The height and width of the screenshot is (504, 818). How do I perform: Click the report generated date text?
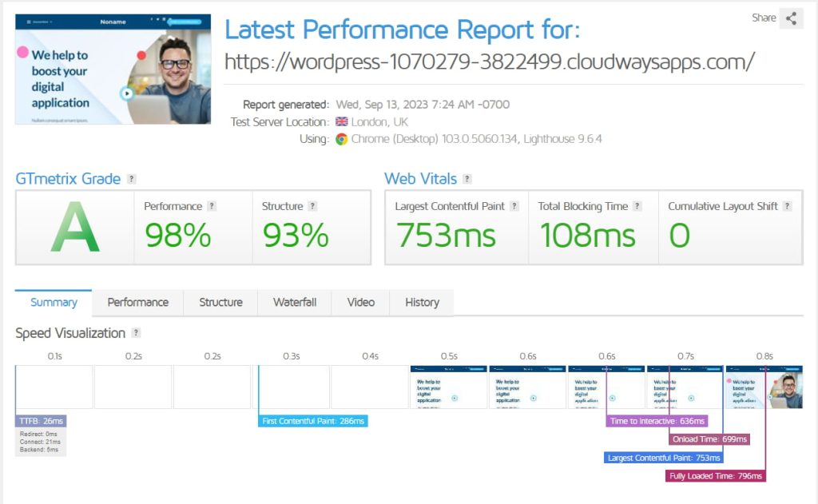coord(423,105)
